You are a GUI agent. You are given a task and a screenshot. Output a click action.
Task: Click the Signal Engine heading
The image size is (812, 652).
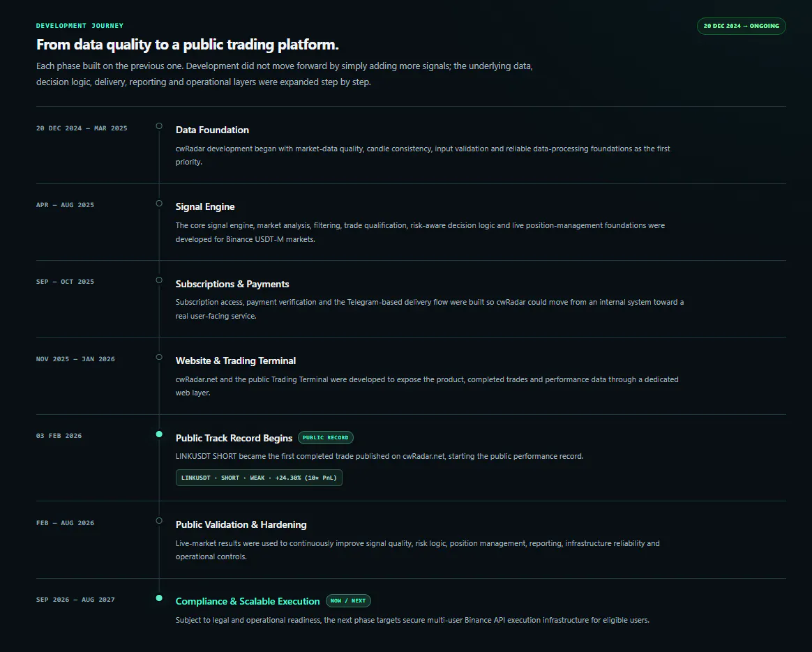(205, 206)
